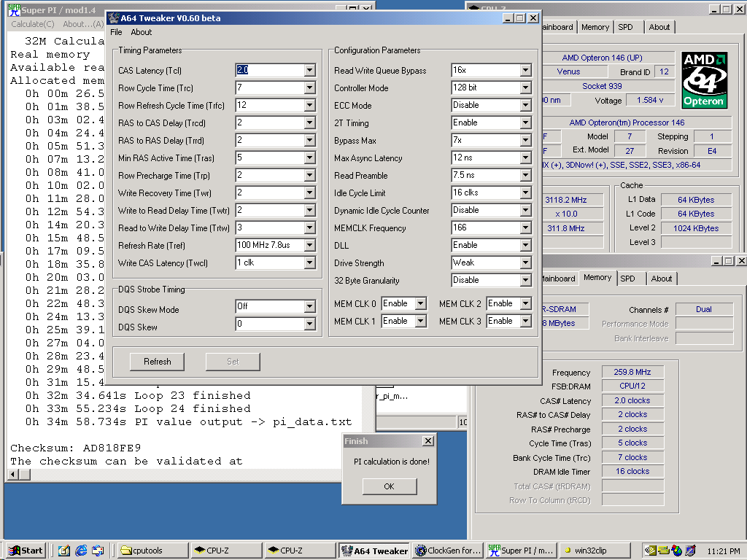Screen dimensions: 747x560
Task: Open About tab in the Opteron CPU-Z window
Action: point(659,27)
